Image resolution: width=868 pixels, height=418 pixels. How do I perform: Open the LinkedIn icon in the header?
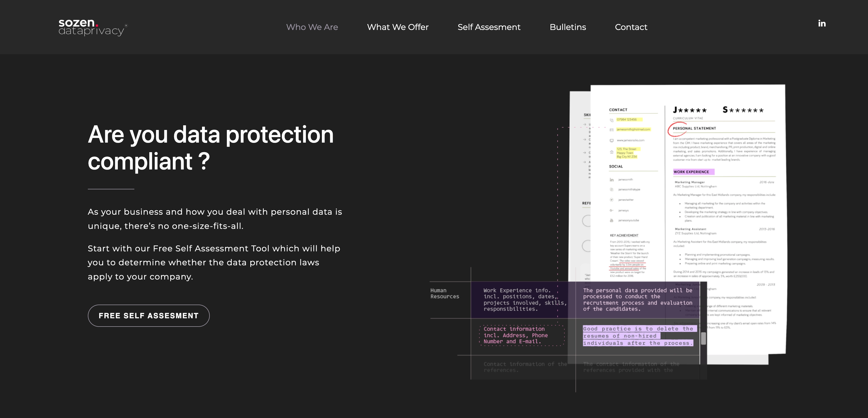click(822, 23)
